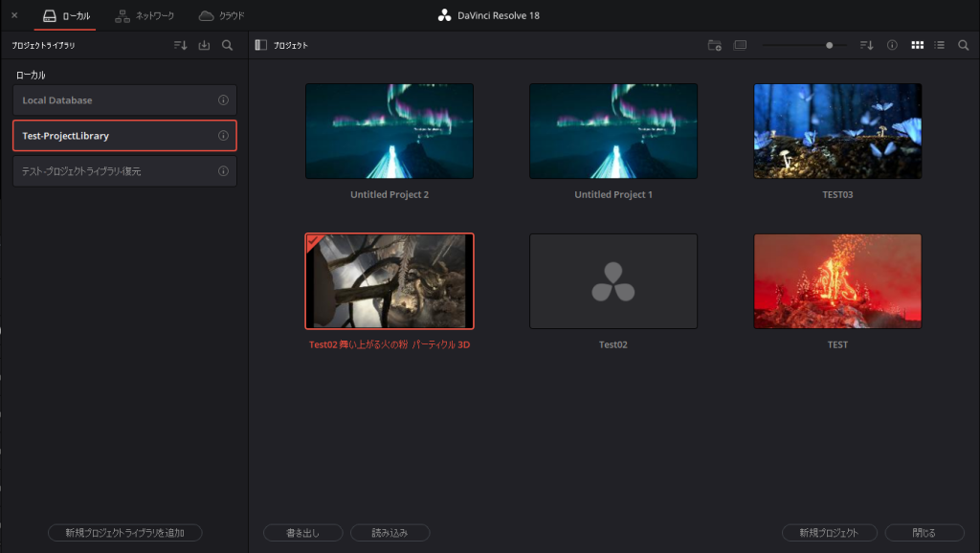Switch projects to thumbnail grid view

tap(917, 45)
